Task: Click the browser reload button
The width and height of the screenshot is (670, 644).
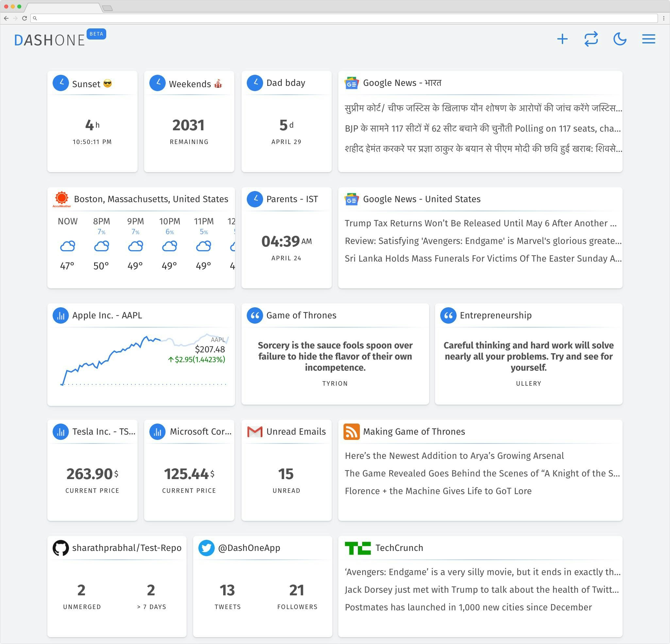Action: click(x=24, y=18)
